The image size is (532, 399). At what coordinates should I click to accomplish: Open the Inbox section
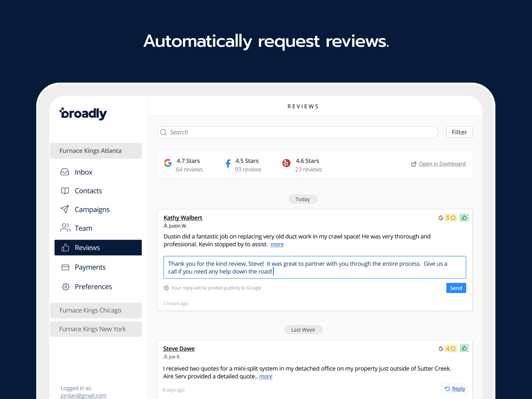coord(66,172)
